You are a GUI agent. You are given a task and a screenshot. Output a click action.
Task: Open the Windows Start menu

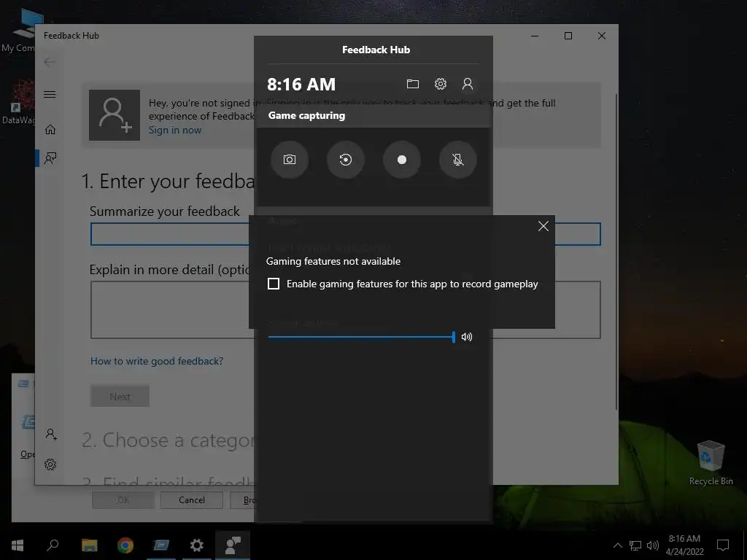pyautogui.click(x=18, y=545)
